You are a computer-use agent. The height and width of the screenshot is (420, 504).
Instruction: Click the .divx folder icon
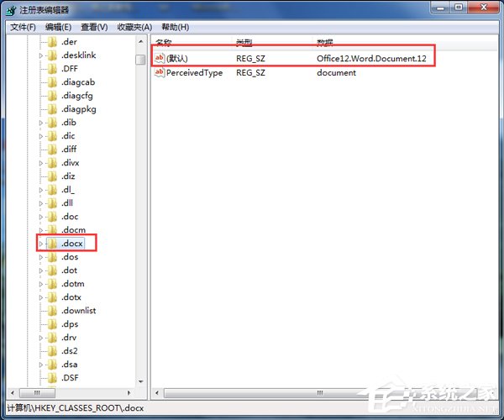pos(52,163)
